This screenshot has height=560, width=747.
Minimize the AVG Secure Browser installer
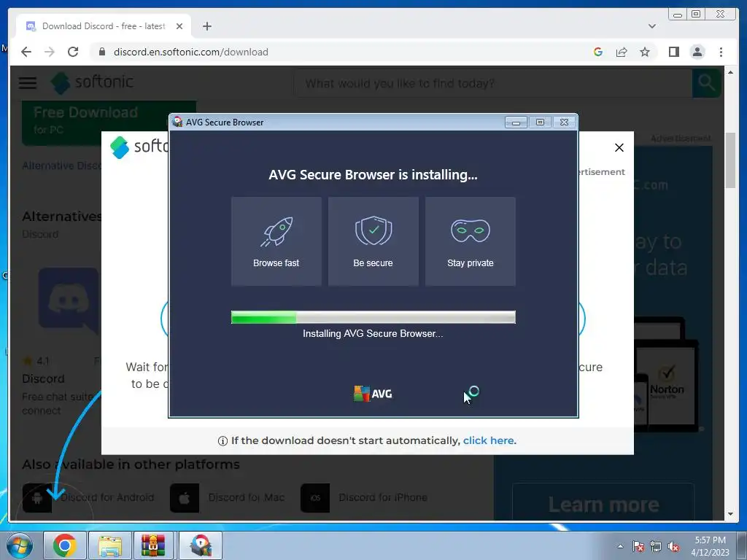[516, 122]
